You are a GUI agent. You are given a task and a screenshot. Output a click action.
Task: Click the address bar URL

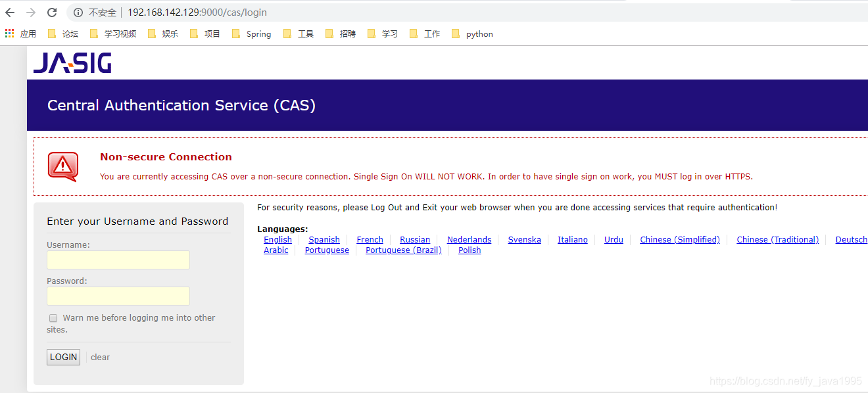click(x=197, y=12)
